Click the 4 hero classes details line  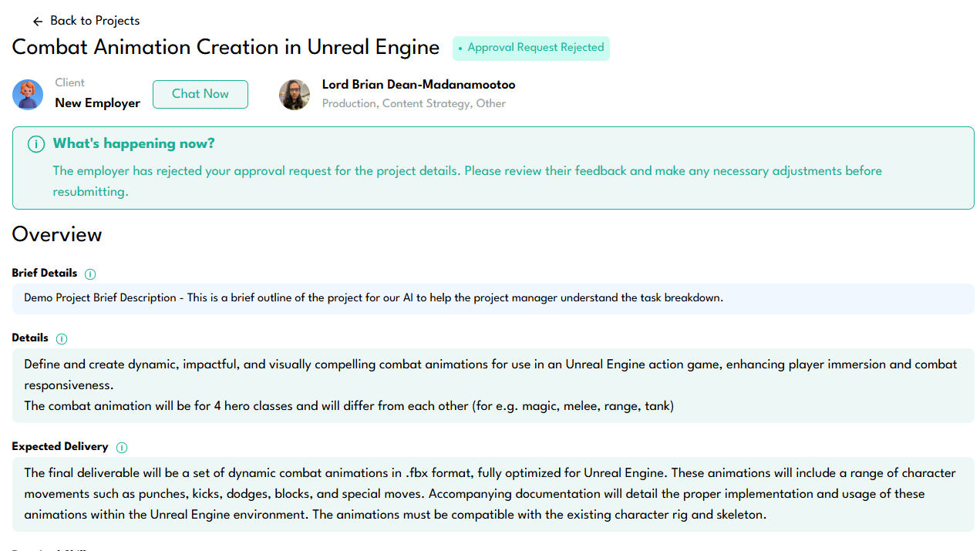click(x=349, y=405)
